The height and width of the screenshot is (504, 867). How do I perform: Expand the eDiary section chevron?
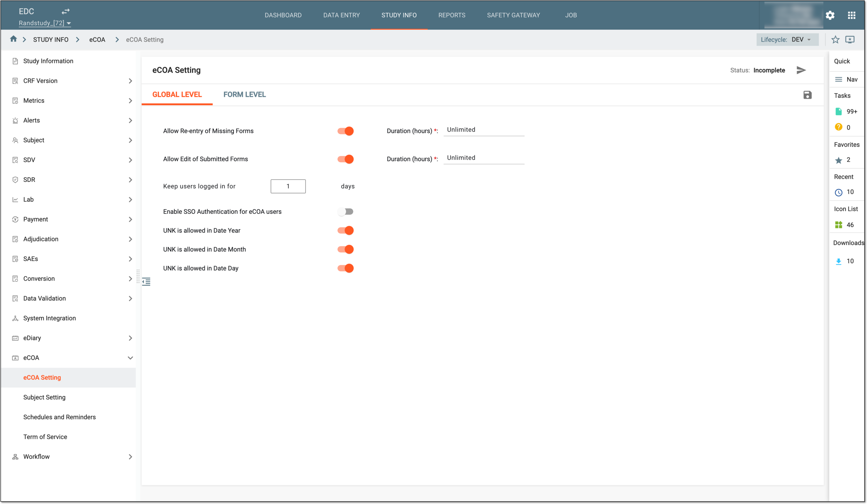point(130,338)
